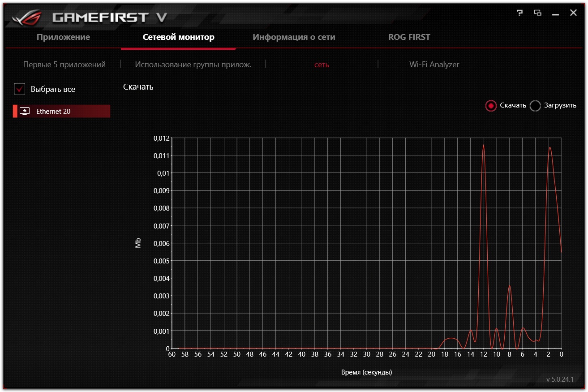The width and height of the screenshot is (588, 392).
Task: Open the Приложение tab
Action: (x=63, y=37)
